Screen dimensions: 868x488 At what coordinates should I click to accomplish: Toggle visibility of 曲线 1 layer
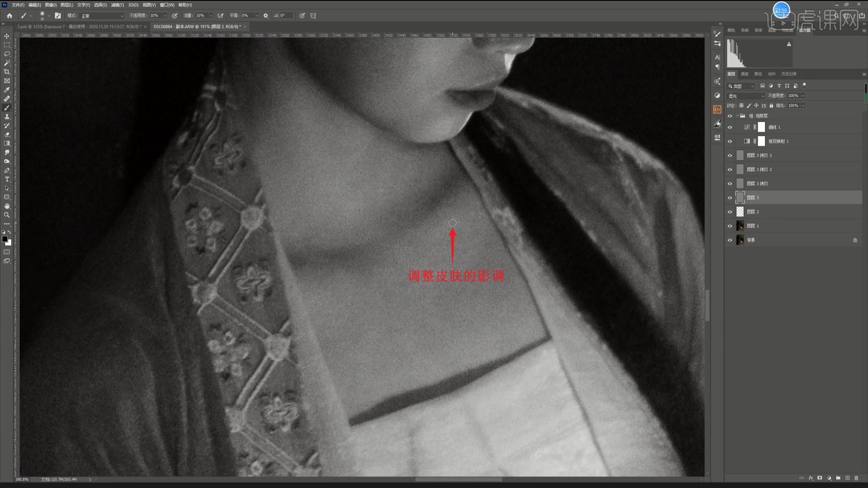click(x=730, y=127)
